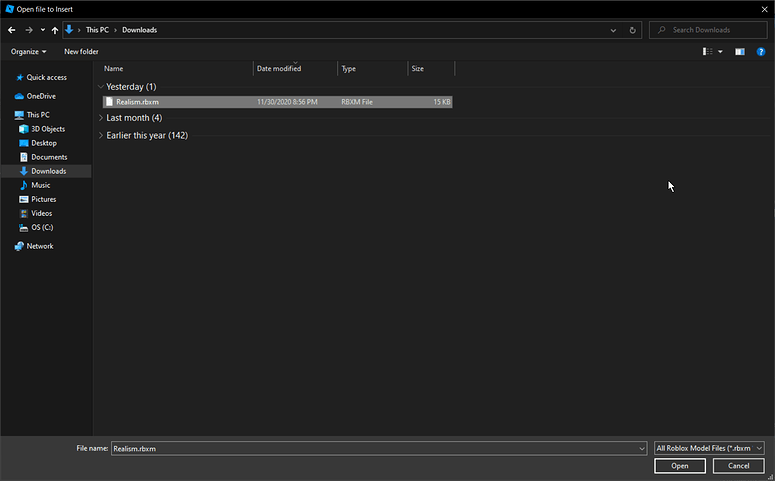Image resolution: width=775 pixels, height=481 pixels.
Task: Go up one folder level
Action: (55, 30)
